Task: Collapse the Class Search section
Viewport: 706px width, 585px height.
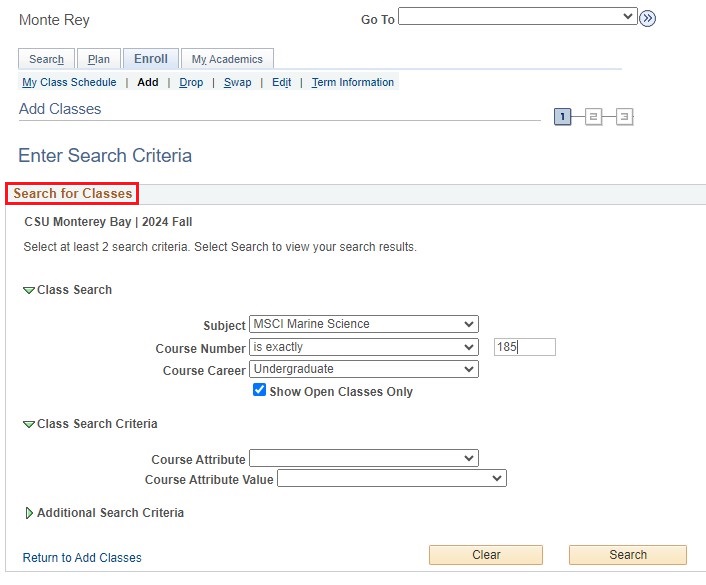Action: 29,290
